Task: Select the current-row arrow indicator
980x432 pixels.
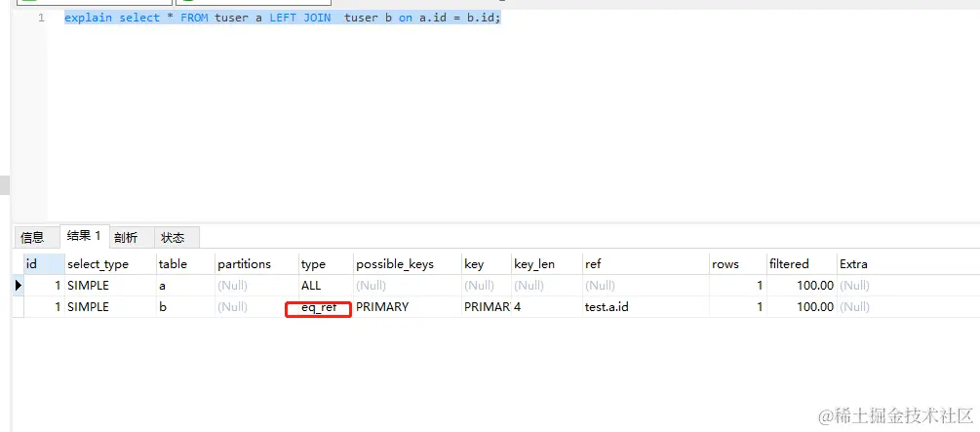Action: point(19,286)
